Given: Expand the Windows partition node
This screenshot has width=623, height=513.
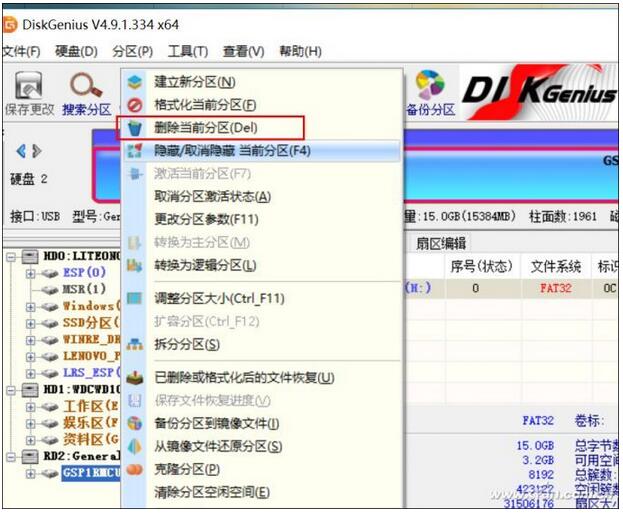Looking at the screenshot, I should point(30,307).
